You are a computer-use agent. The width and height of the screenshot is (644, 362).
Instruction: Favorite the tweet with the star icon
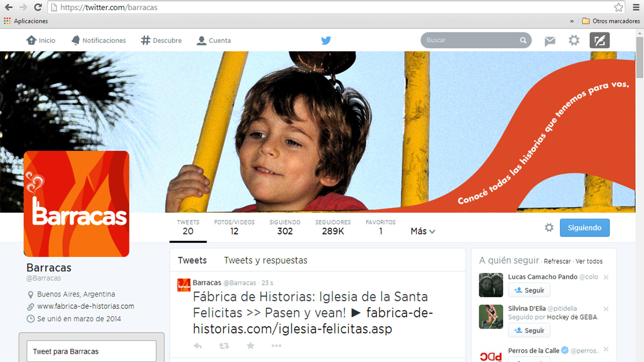[251, 346]
